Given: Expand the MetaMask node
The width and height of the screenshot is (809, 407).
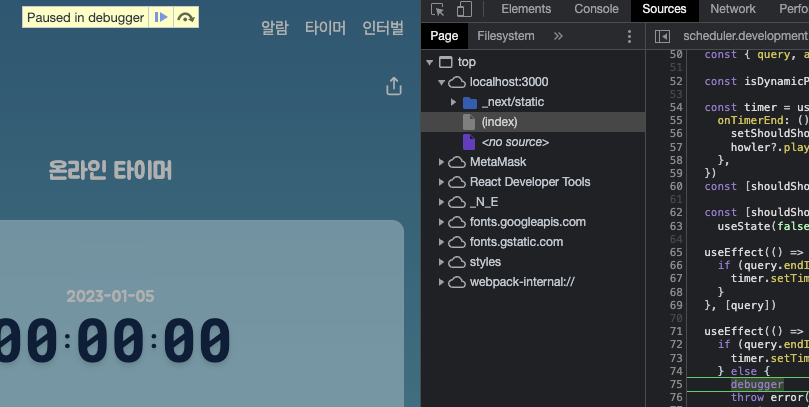Looking at the screenshot, I should (441, 162).
